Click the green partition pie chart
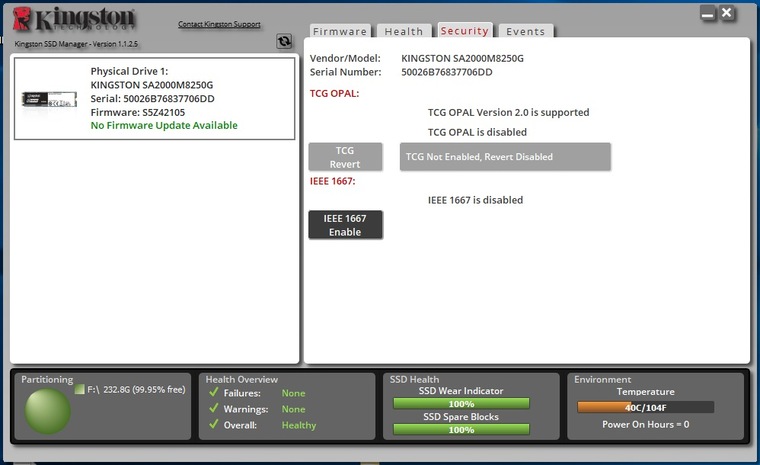Viewport: 760px width, 465px height. 47,410
